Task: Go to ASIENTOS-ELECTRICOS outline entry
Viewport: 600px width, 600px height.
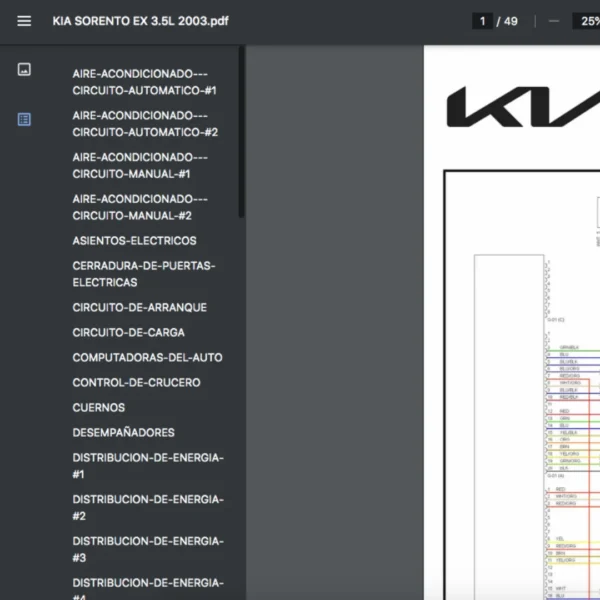Action: tap(134, 241)
